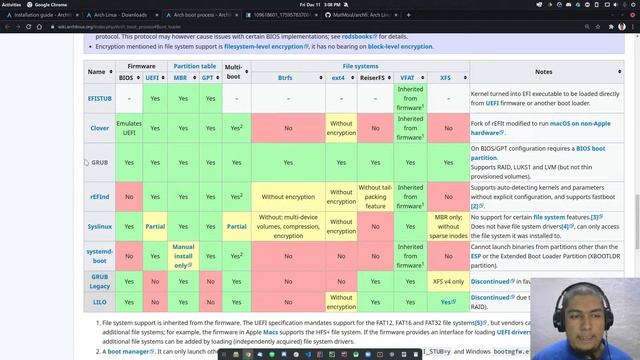This screenshot has width=640, height=360.
Task: Open the rEFInd link
Action: coord(100,197)
